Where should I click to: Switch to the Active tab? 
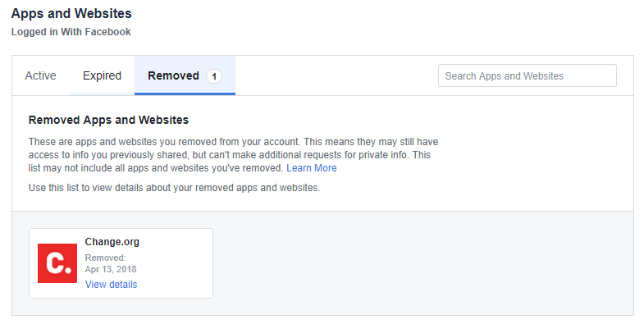(41, 75)
